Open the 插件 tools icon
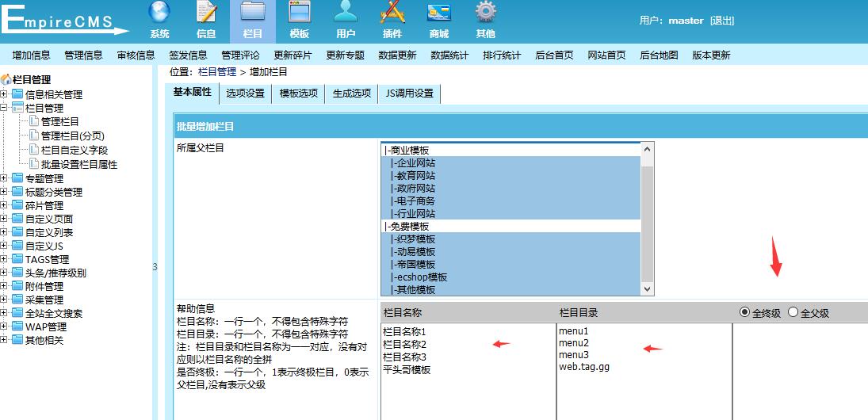The image size is (868, 420). tap(392, 13)
